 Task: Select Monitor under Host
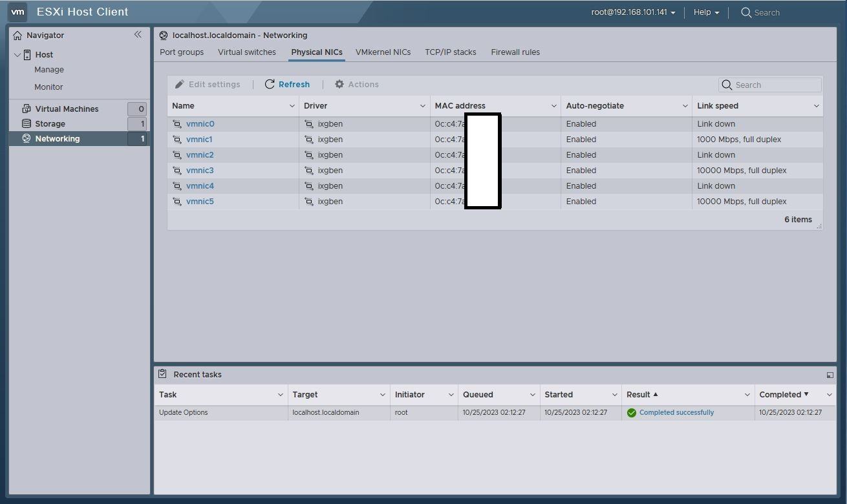[x=48, y=87]
